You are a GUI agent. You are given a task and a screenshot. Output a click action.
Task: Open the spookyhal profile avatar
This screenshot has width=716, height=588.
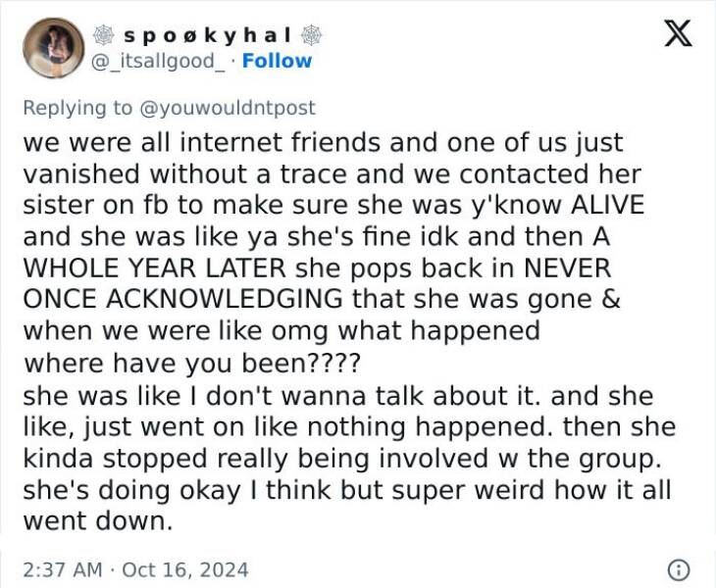[53, 48]
